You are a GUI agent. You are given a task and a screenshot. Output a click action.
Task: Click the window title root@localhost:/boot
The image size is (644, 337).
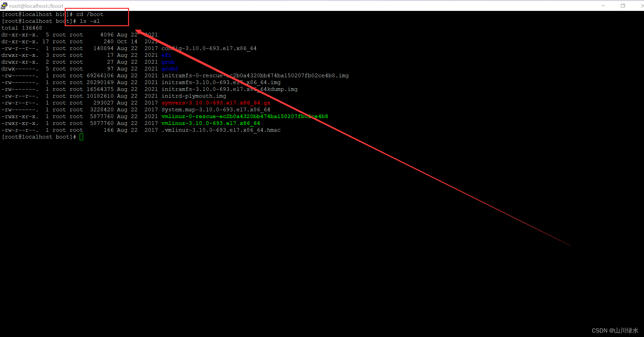point(36,6)
